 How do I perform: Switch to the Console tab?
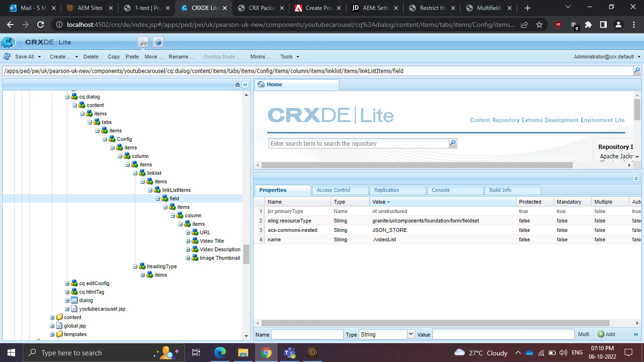tap(455, 190)
